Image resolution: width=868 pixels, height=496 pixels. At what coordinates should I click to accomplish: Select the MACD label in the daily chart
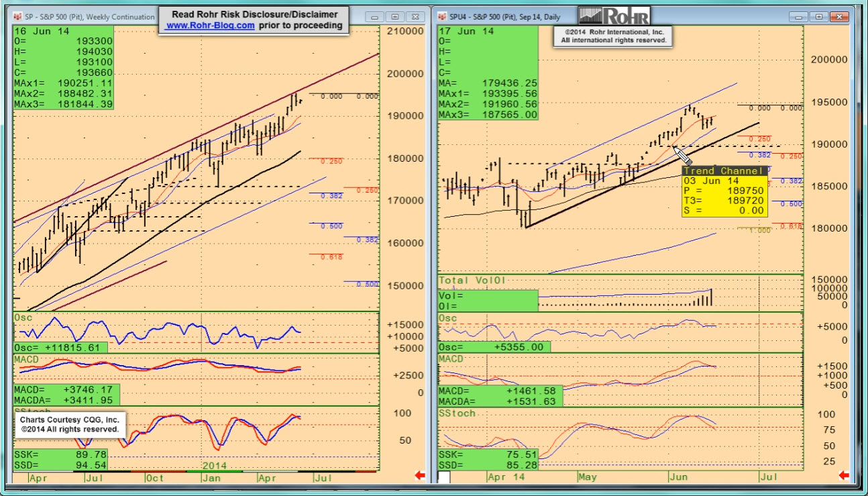(451, 359)
